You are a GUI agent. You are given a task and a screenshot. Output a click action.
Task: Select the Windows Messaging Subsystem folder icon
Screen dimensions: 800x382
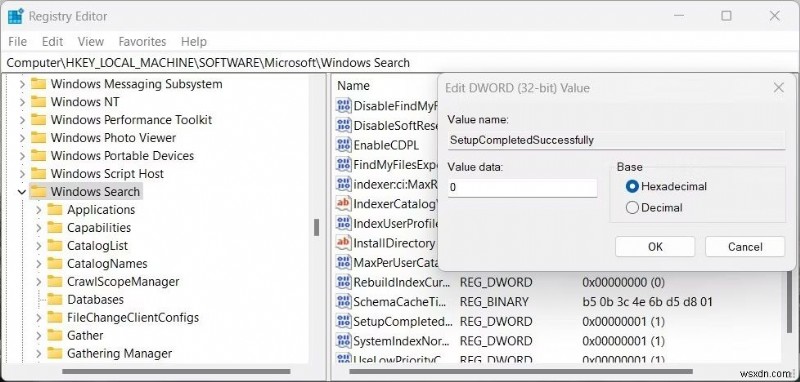(38, 84)
